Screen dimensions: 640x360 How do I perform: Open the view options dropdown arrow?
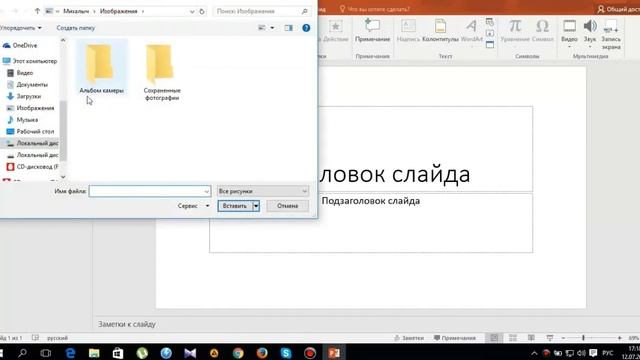pos(272,28)
